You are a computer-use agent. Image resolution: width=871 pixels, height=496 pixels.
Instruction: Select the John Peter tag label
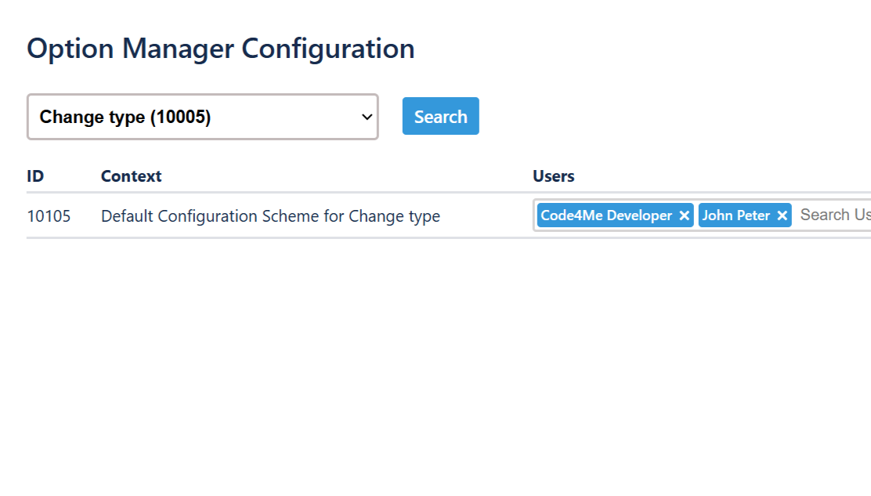pos(736,215)
